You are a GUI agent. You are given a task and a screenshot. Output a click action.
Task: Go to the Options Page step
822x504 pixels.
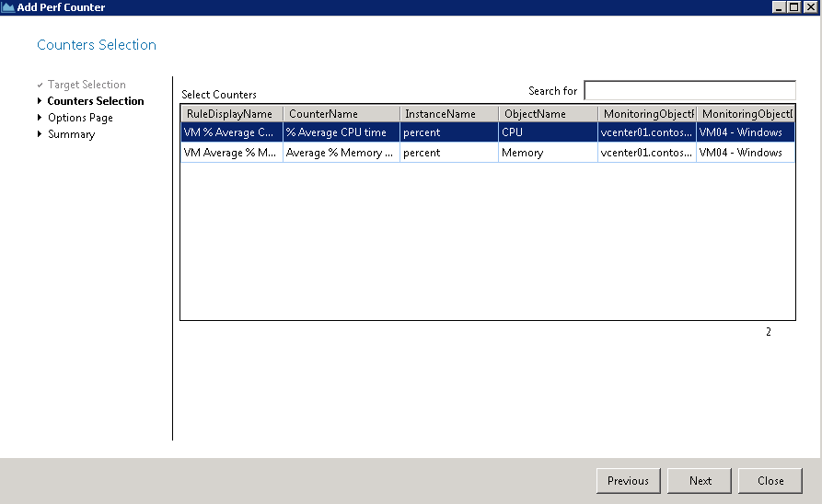click(x=80, y=118)
